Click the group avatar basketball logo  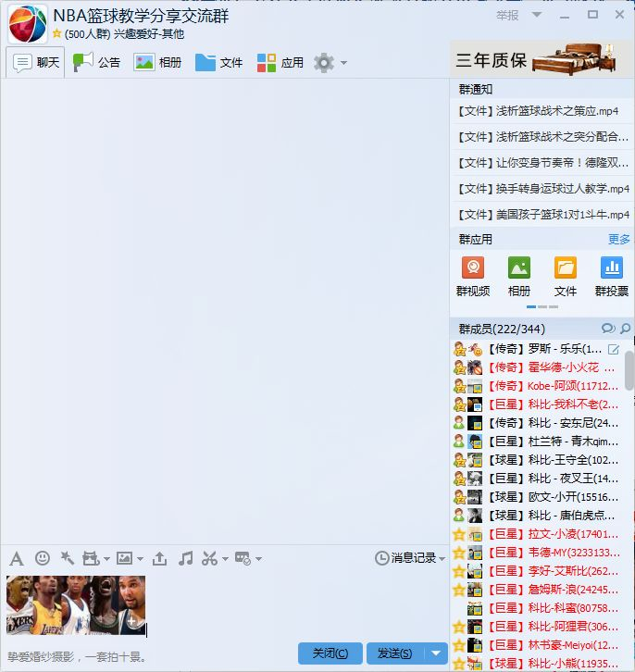28,24
